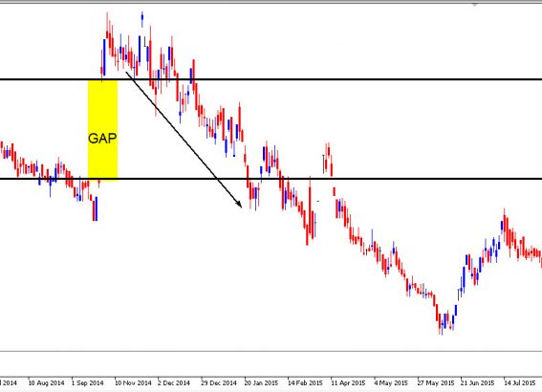Image resolution: width=542 pixels, height=392 pixels.
Task: Select the upper horizontal black line
Action: (271, 79)
